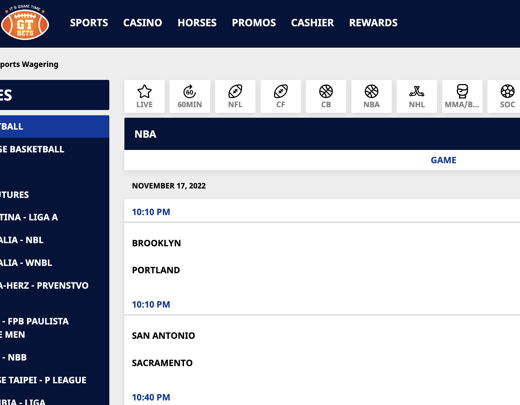
Task: Click the SAN ANTONIO team name
Action: [x=163, y=335]
